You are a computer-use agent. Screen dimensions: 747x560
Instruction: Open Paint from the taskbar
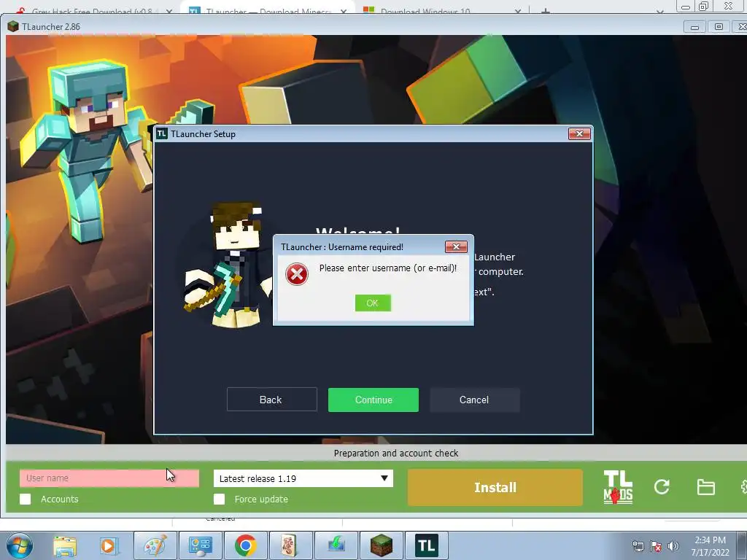[155, 545]
